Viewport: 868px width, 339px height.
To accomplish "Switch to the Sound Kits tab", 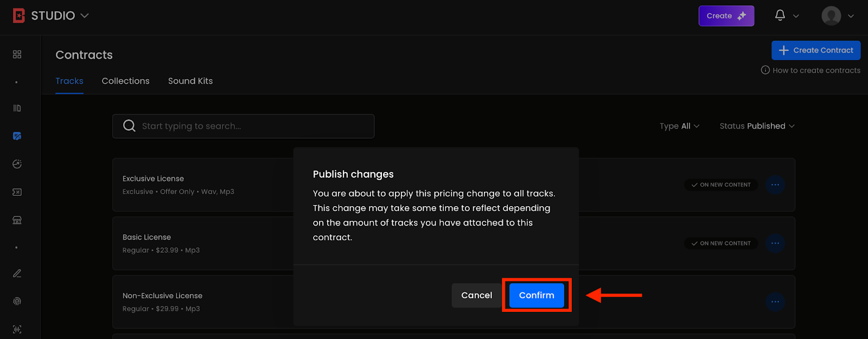I will coord(190,81).
